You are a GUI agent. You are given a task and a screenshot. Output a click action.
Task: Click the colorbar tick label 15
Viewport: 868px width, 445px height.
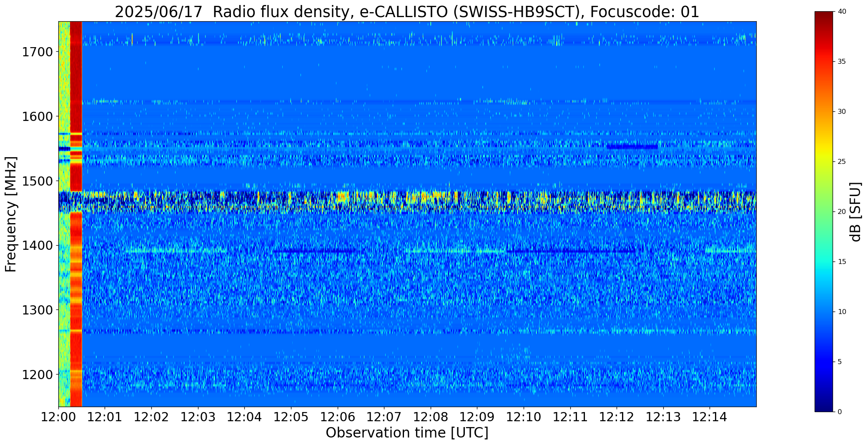tap(842, 262)
